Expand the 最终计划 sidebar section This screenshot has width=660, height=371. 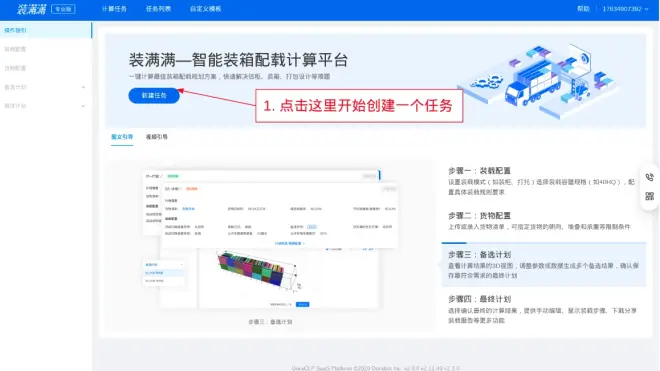coord(46,106)
